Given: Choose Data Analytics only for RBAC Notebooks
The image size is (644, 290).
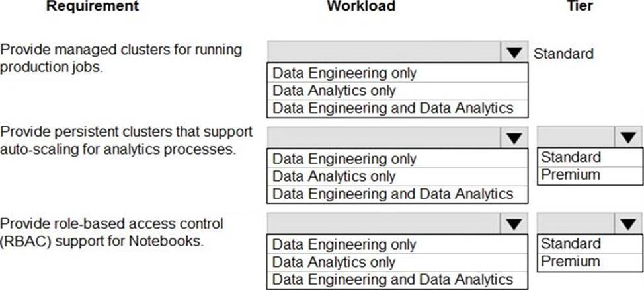Looking at the screenshot, I should pyautogui.click(x=397, y=262).
